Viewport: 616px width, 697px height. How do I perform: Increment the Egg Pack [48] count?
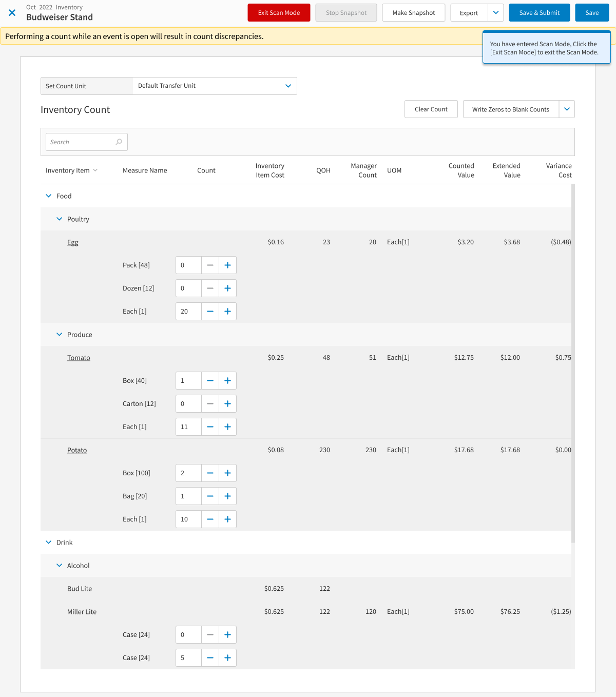click(x=227, y=265)
